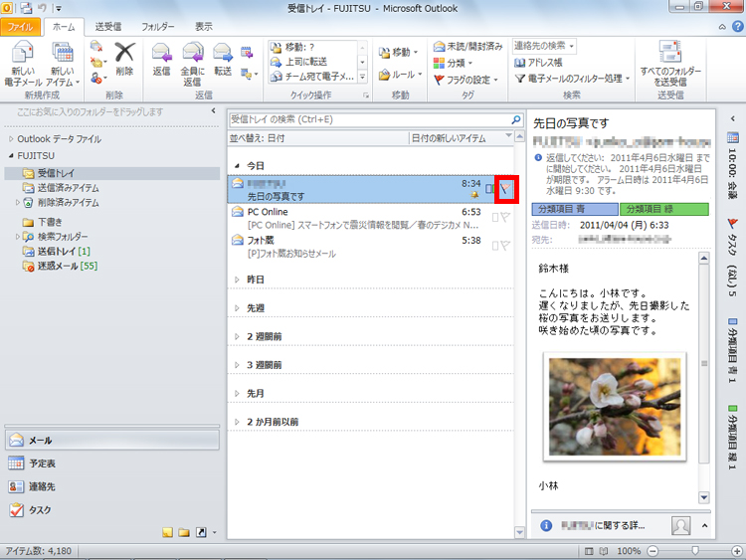Image resolution: width=746 pixels, height=560 pixels.
Task: Open the ルール rules dropdown
Action: pyautogui.click(x=400, y=75)
